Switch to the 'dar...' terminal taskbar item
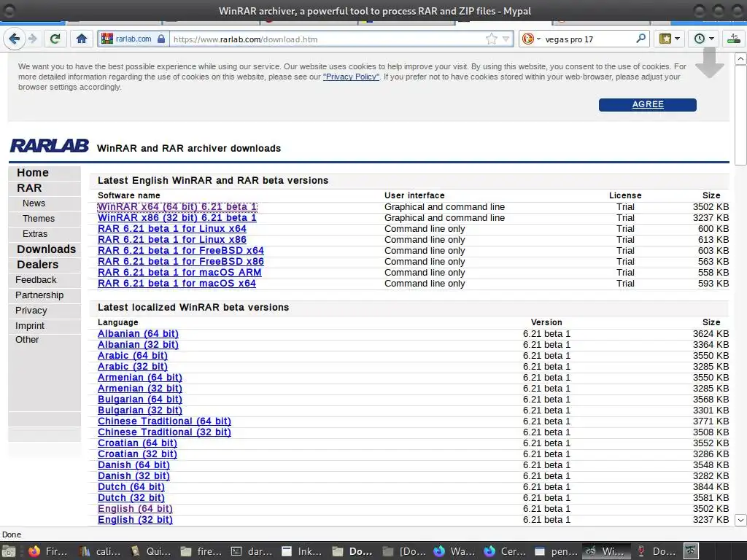Screen dimensions: 747x560 click(252, 551)
